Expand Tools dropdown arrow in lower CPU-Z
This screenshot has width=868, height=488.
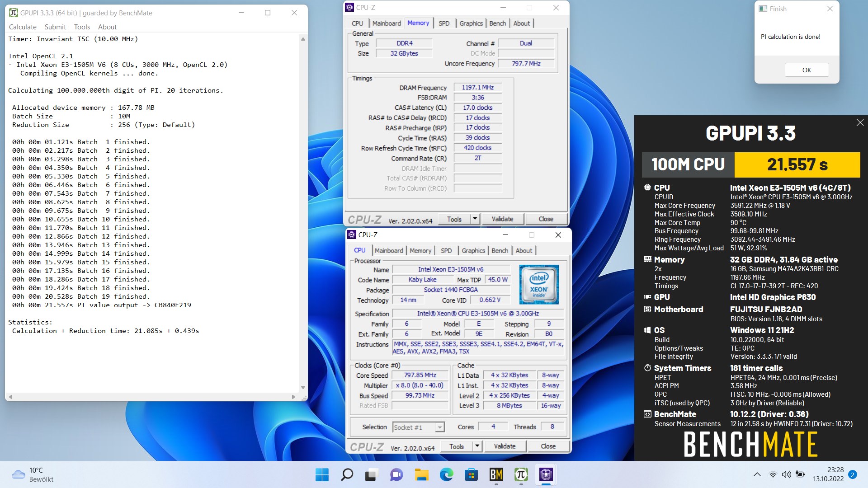pos(477,446)
